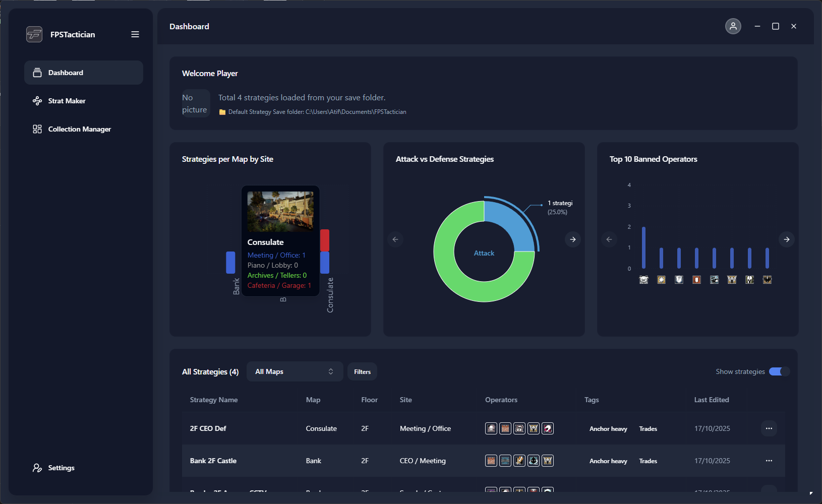Open the Strat Maker page
Image resolution: width=822 pixels, height=504 pixels.
(67, 101)
